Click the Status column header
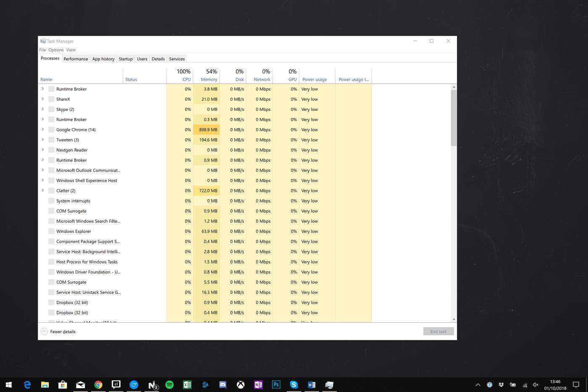This screenshot has height=392, width=588. click(145, 75)
